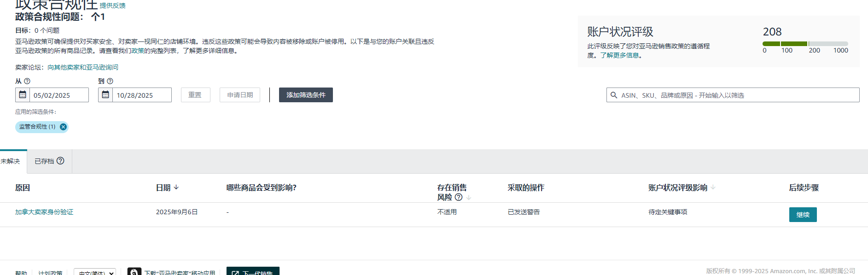Sort by 账户状况评级影响 column arrow
Image resolution: width=868 pixels, height=275 pixels.
(x=713, y=187)
